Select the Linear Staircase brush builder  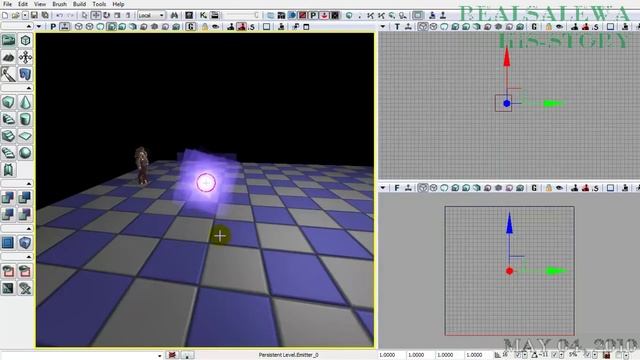[8, 136]
